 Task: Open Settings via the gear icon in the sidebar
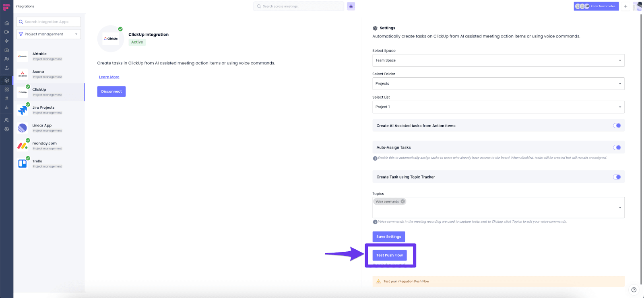(6, 129)
